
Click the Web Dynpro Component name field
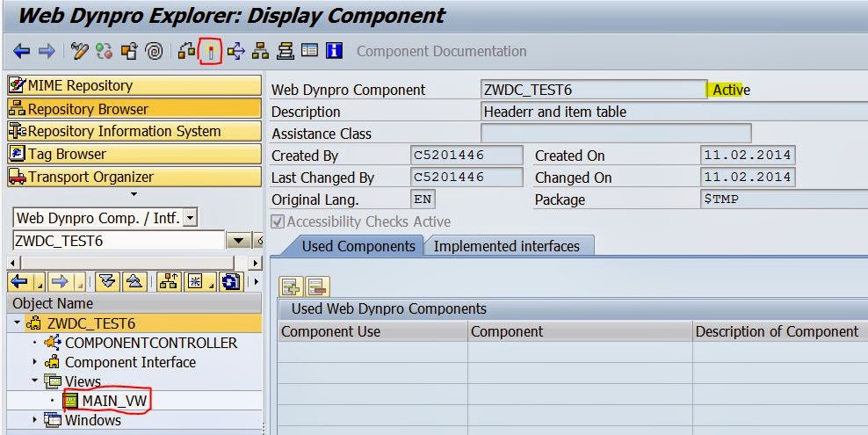594,90
